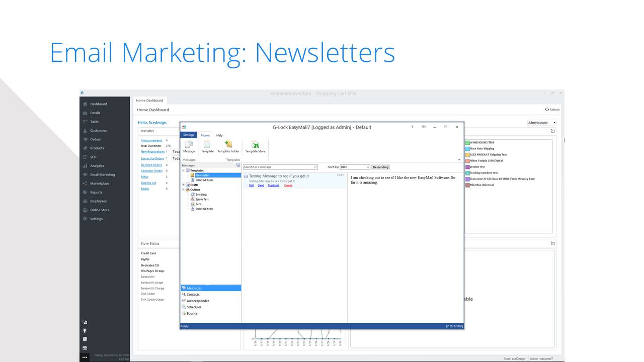Screen dimensions: 644x362
Task: Click the cyan swatch beside Flate Rate Shipping
Action: [467, 149]
